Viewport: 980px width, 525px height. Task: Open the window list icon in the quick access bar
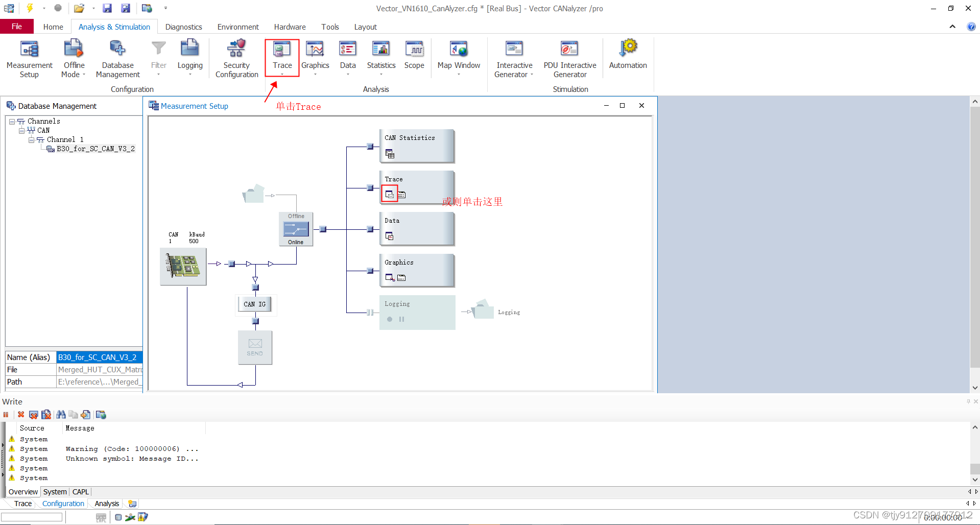point(147,8)
